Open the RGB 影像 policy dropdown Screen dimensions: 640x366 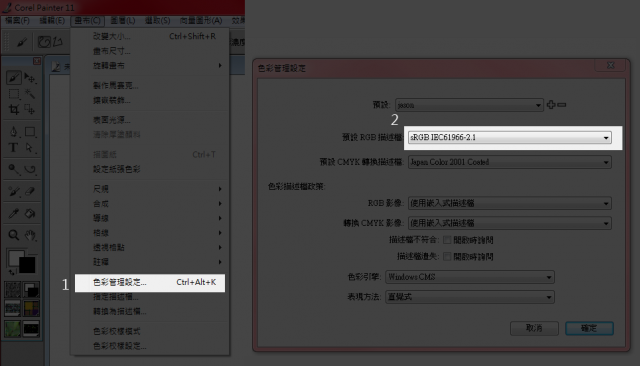click(509, 203)
